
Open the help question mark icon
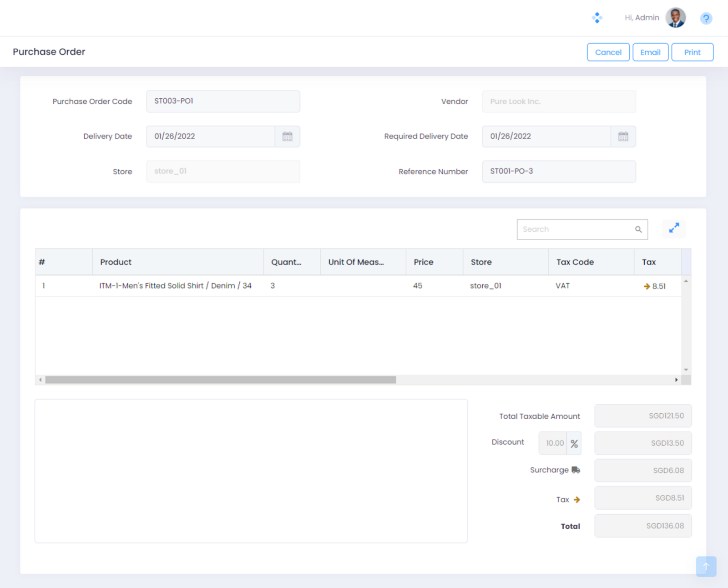click(x=706, y=18)
